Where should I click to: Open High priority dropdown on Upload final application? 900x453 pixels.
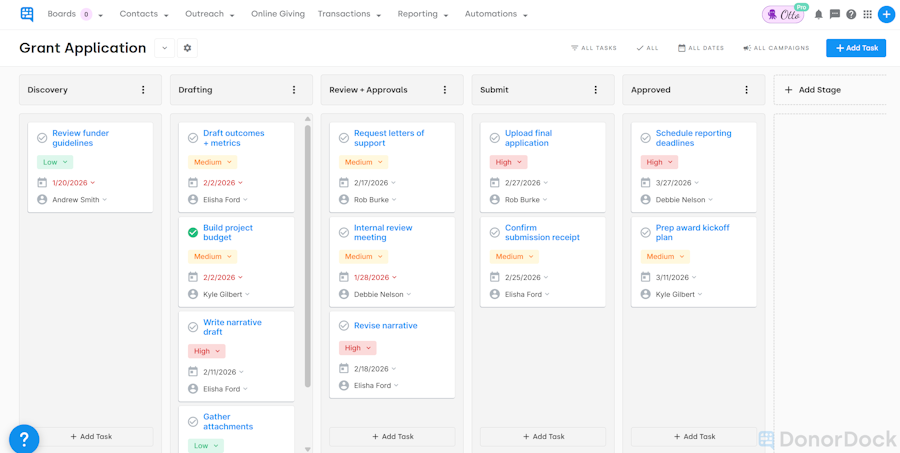coord(509,162)
